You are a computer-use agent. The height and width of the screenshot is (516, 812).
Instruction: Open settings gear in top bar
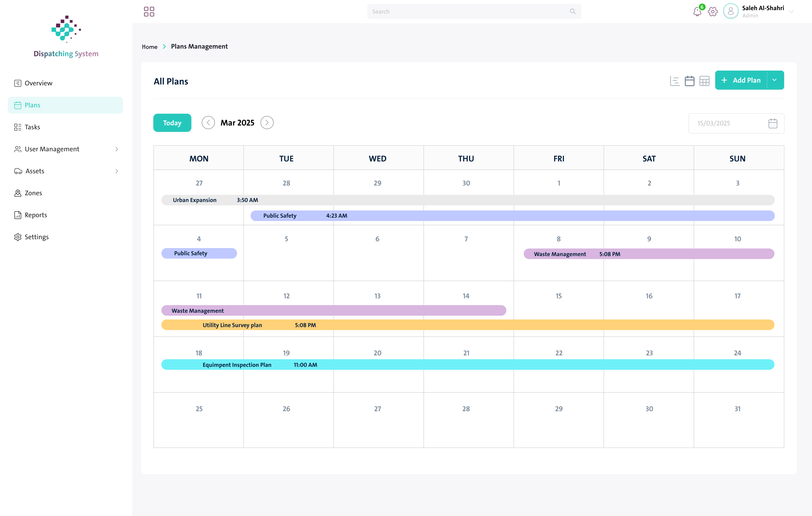712,11
